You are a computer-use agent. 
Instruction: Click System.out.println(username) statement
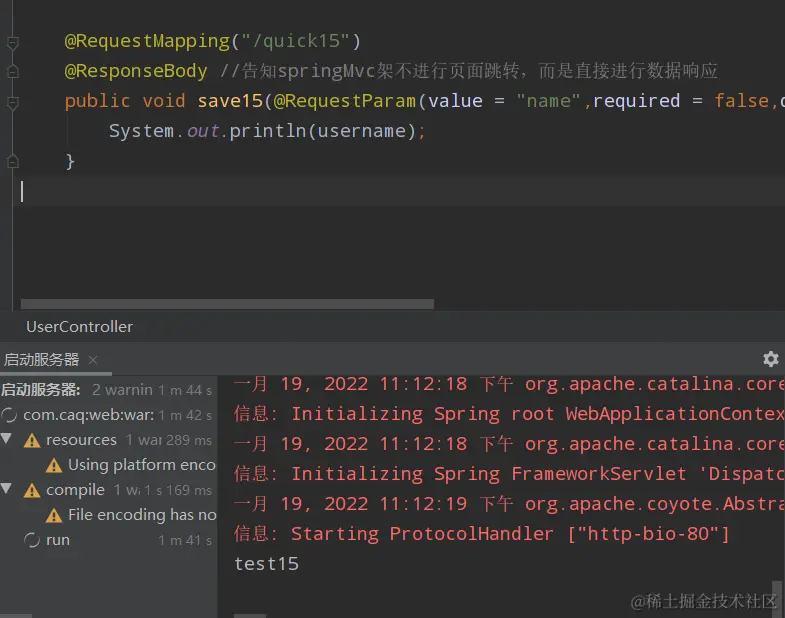[x=267, y=131]
